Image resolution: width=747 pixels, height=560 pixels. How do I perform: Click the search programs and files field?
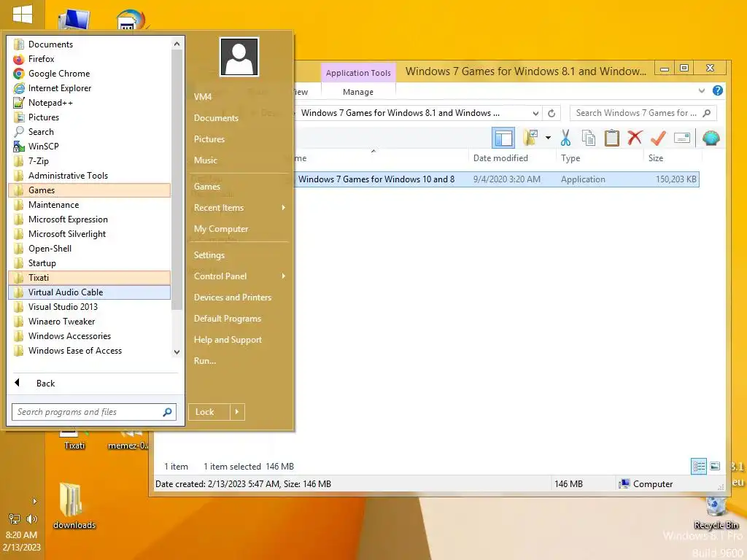tap(94, 412)
